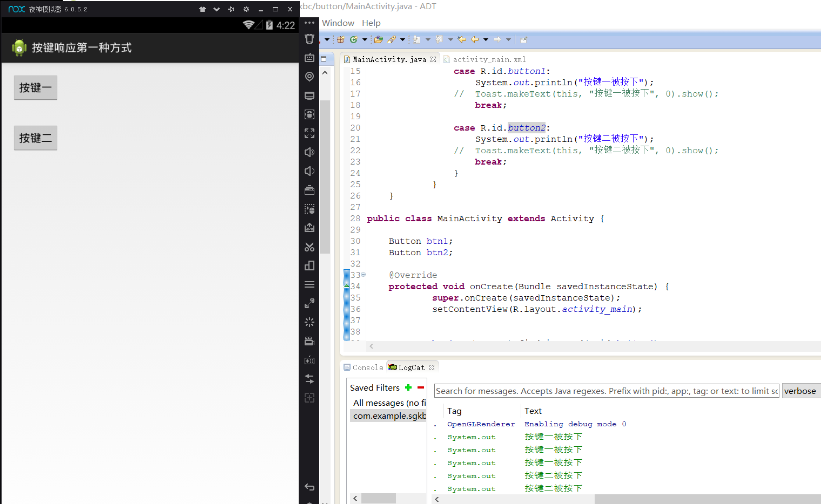Click the LogCat search messages field

point(607,391)
